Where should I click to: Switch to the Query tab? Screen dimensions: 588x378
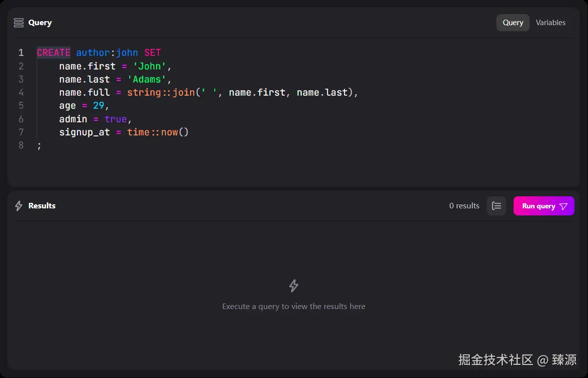click(513, 23)
